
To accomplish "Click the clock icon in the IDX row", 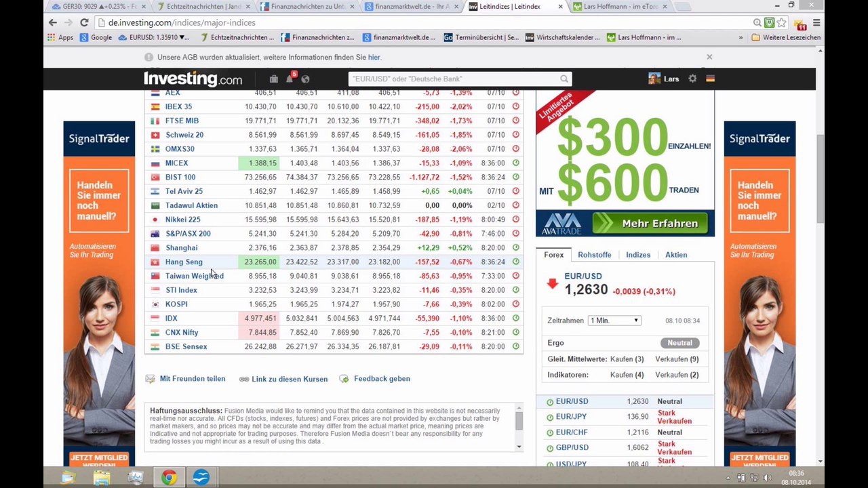I will (x=515, y=318).
